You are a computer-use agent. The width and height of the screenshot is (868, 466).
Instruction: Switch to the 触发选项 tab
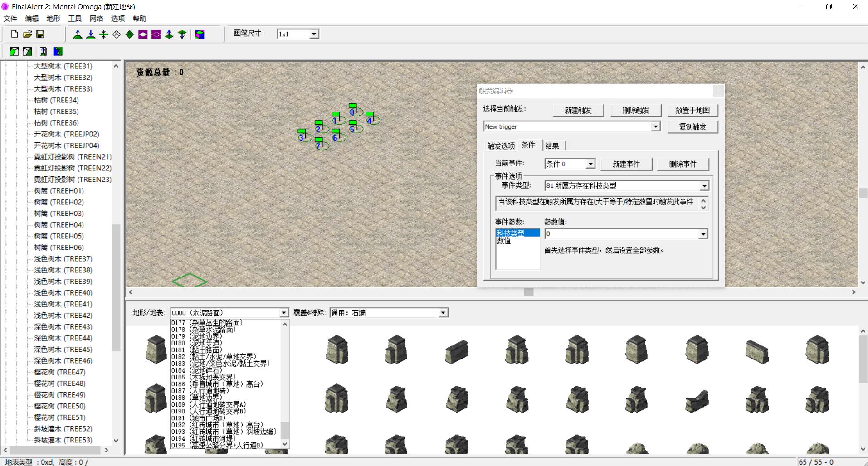coord(501,146)
